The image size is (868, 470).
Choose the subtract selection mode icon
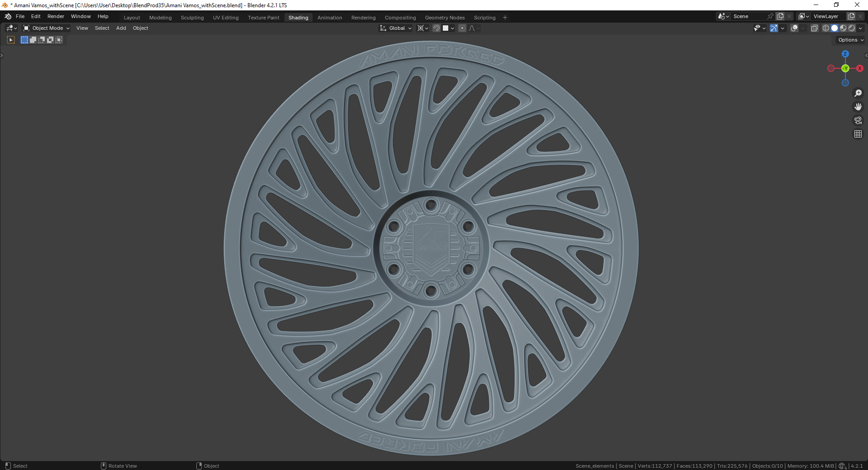pyautogui.click(x=42, y=40)
